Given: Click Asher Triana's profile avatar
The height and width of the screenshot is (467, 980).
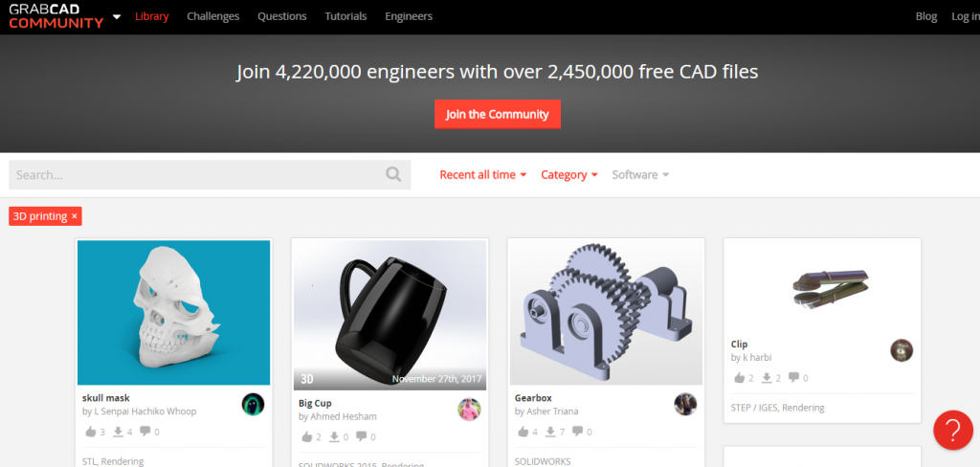Looking at the screenshot, I should click(x=685, y=405).
